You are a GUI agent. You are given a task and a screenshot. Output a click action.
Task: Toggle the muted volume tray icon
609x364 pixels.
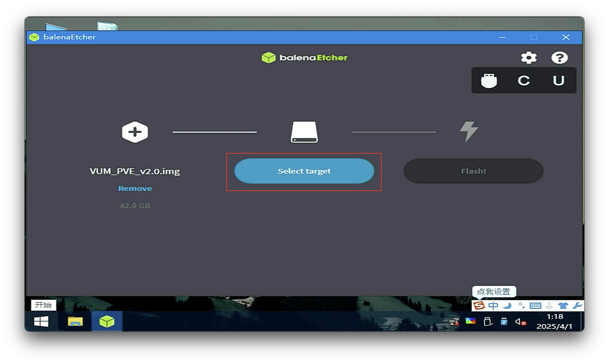point(520,322)
